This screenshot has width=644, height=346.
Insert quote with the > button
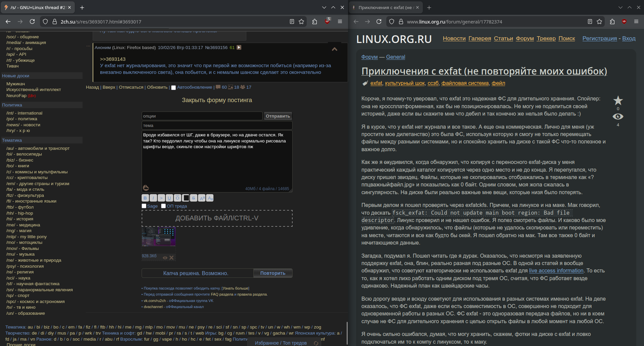click(x=161, y=198)
